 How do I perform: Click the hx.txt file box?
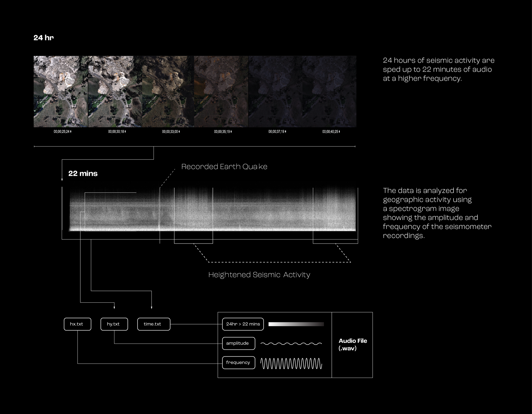point(77,324)
